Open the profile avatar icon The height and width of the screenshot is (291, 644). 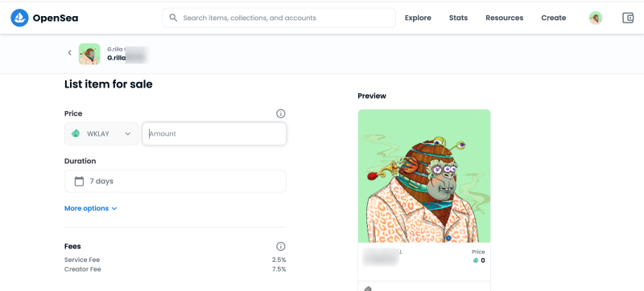coord(596,18)
